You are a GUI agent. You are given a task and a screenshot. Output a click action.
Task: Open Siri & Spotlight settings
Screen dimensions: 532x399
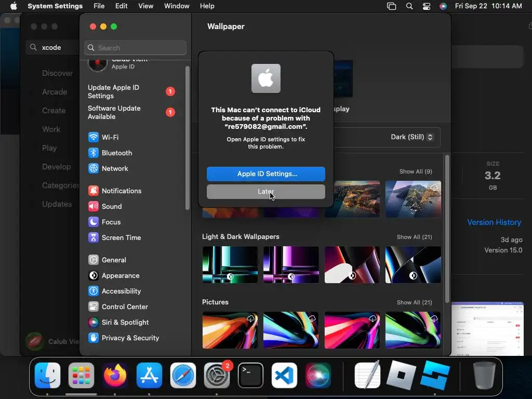118,323
